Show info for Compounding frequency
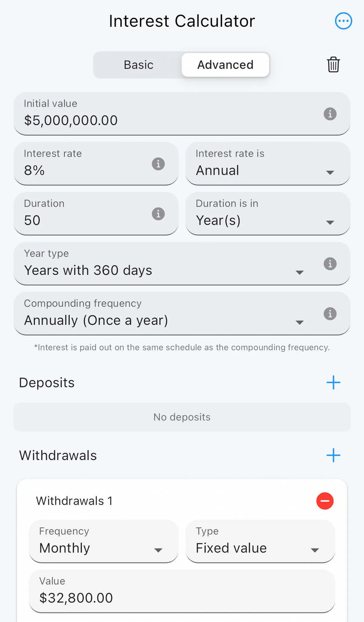Image resolution: width=364 pixels, height=622 pixels. point(330,314)
